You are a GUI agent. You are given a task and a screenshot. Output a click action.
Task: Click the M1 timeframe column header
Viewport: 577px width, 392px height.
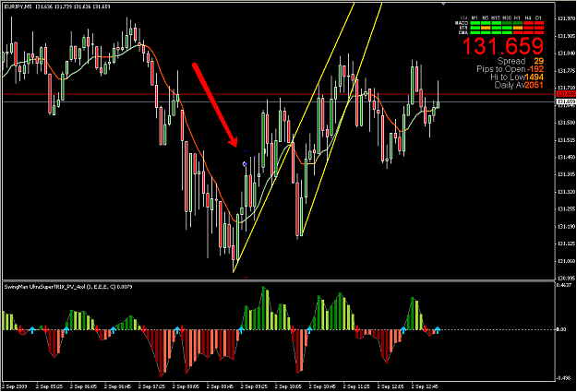pyautogui.click(x=475, y=18)
